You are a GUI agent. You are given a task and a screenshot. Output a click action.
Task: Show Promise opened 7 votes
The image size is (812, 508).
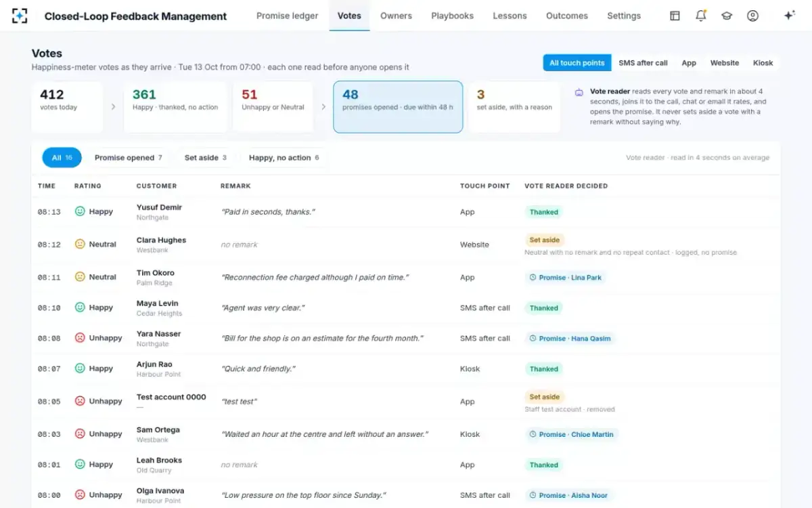tap(129, 158)
